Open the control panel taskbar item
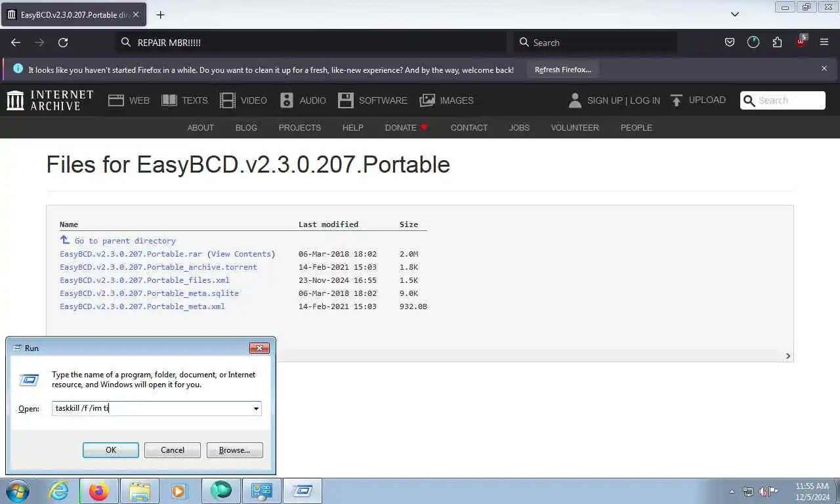 point(262,491)
